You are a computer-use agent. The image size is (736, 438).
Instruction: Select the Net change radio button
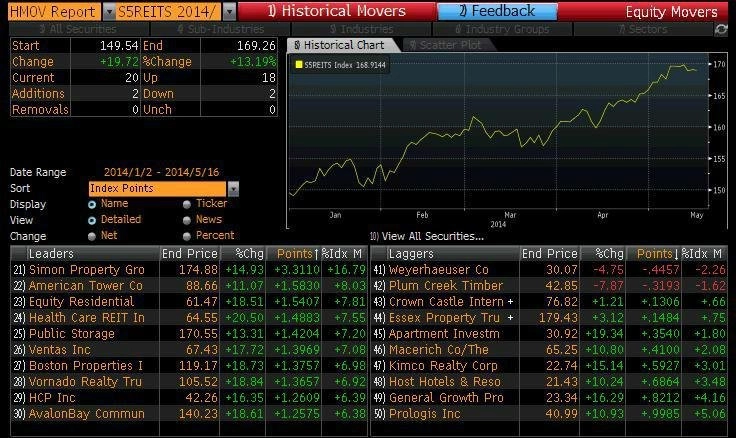pyautogui.click(x=92, y=236)
